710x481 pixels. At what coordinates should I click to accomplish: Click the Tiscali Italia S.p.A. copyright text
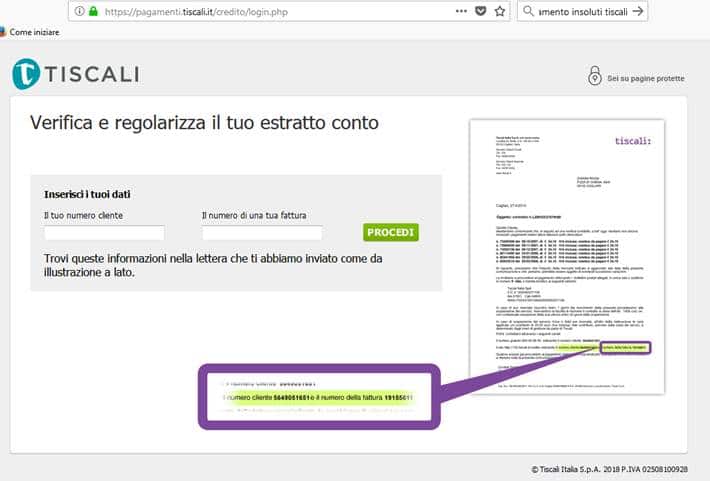pos(609,469)
